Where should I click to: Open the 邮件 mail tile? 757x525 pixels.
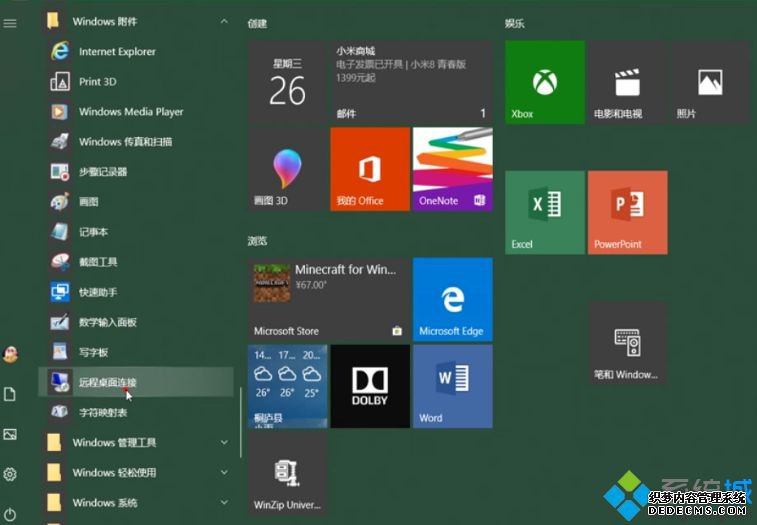pyautogui.click(x=411, y=82)
